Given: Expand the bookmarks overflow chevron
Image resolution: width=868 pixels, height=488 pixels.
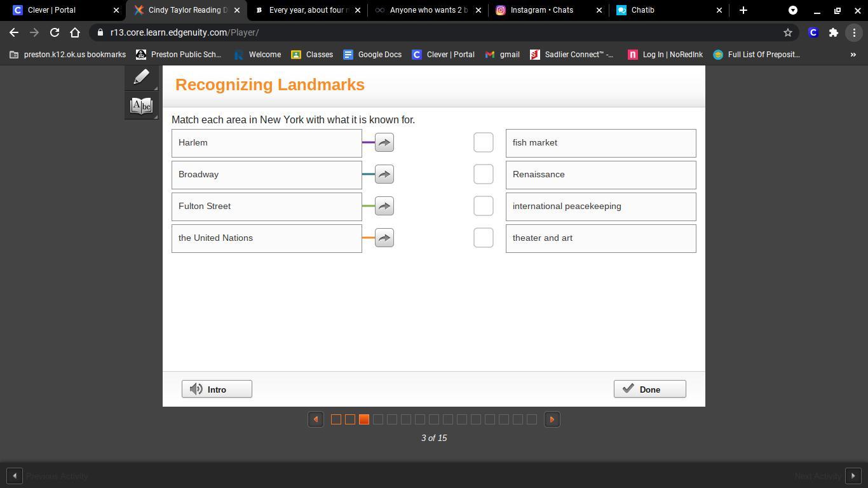Looking at the screenshot, I should (x=853, y=55).
